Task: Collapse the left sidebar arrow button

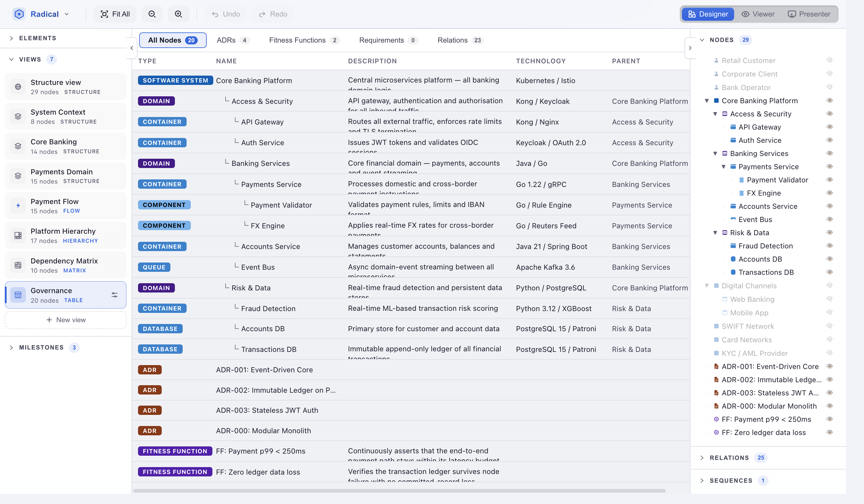Action: point(132,48)
